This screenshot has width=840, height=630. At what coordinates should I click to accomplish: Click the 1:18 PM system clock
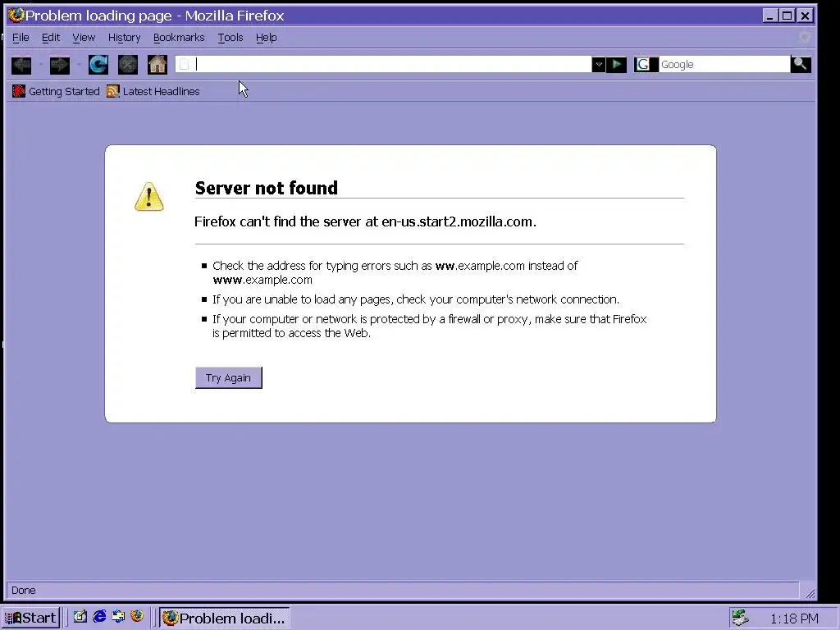(x=794, y=619)
